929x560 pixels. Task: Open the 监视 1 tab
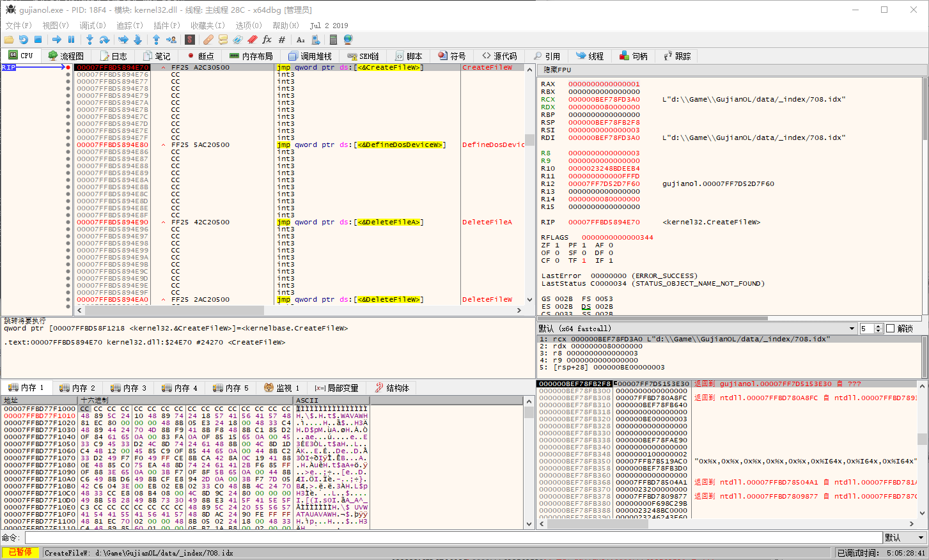pyautogui.click(x=281, y=388)
